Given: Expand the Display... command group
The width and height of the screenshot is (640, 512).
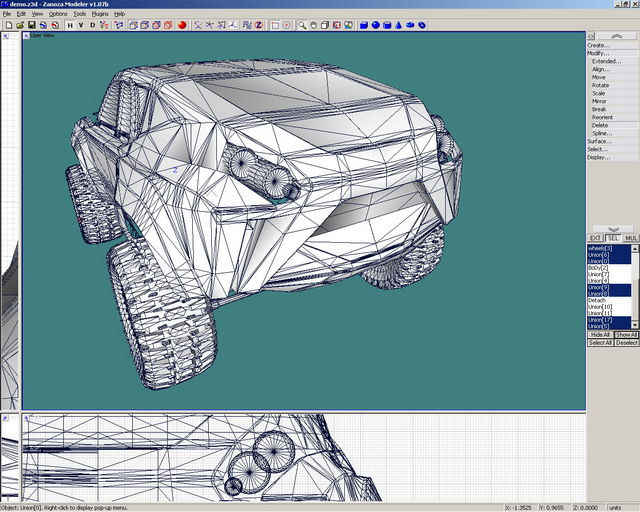Looking at the screenshot, I should [599, 157].
